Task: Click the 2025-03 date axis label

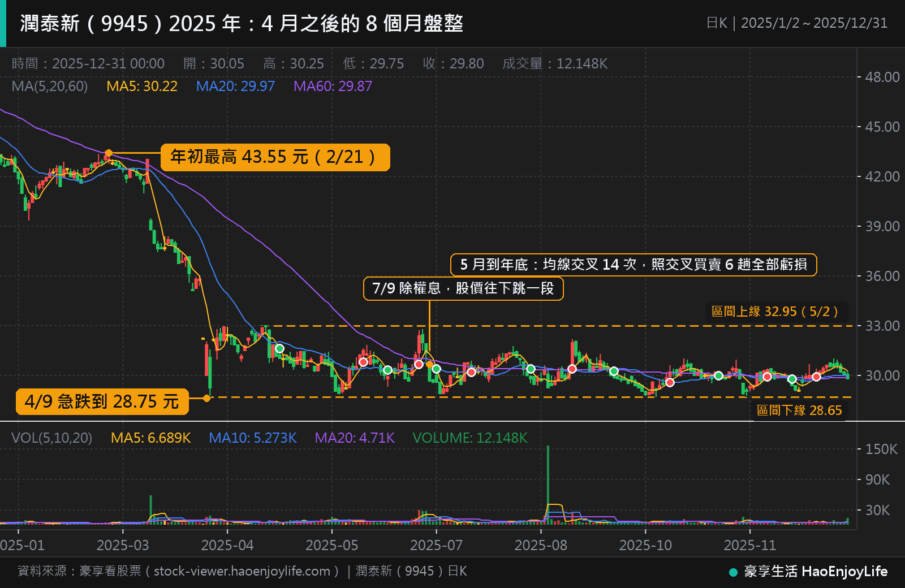Action: tap(123, 545)
